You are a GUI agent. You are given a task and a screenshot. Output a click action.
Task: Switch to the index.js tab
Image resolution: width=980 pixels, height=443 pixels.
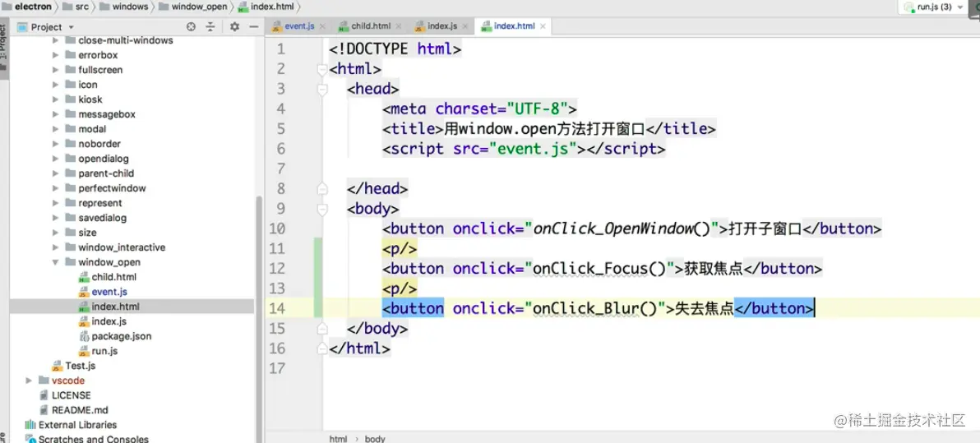pos(441,26)
